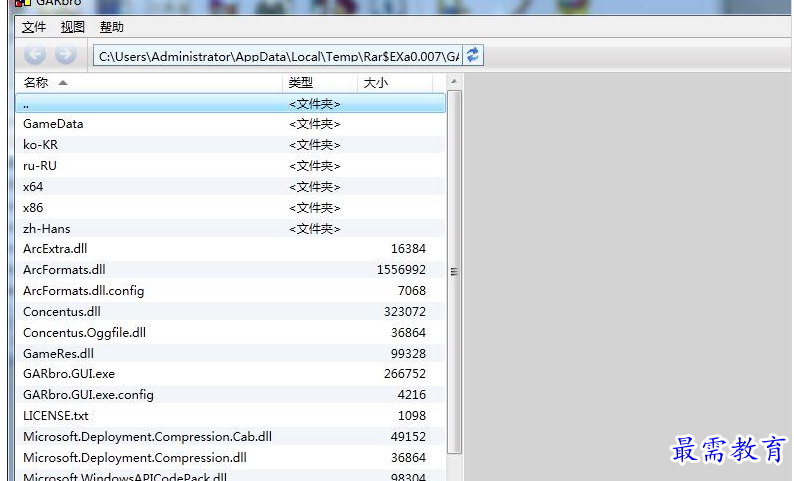This screenshot has height=481, width=794.
Task: Select the Concentus.dll file
Action: (231, 312)
